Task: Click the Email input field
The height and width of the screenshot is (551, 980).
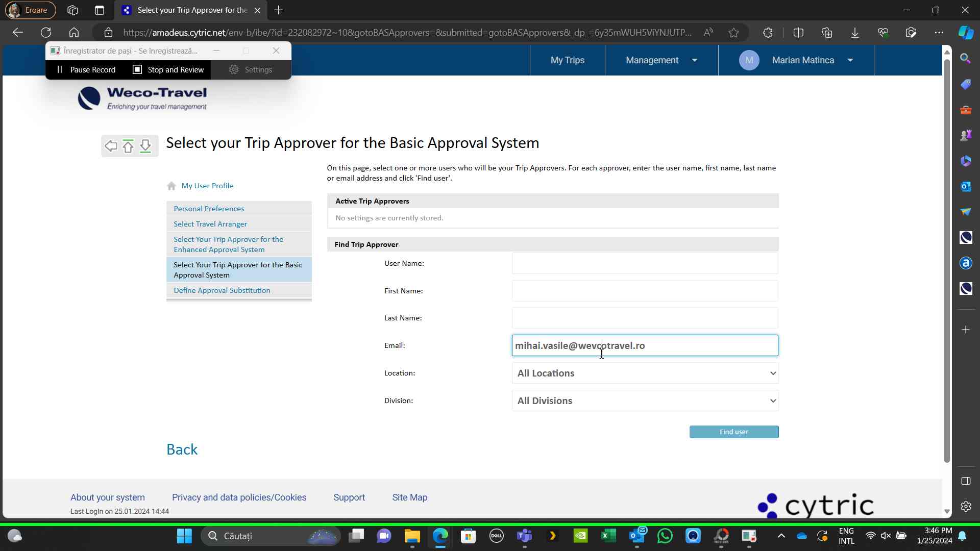Action: click(x=645, y=346)
